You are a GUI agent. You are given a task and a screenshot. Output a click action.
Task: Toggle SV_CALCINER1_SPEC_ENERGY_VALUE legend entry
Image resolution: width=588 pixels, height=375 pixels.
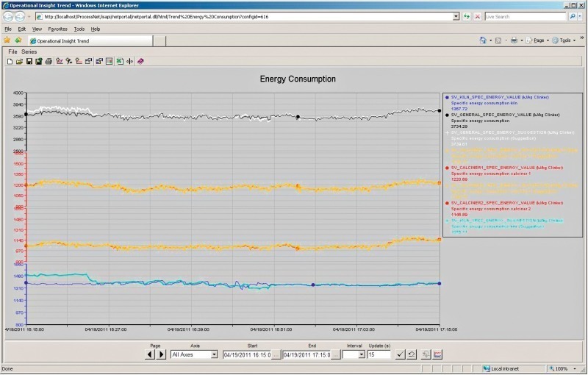click(x=503, y=168)
